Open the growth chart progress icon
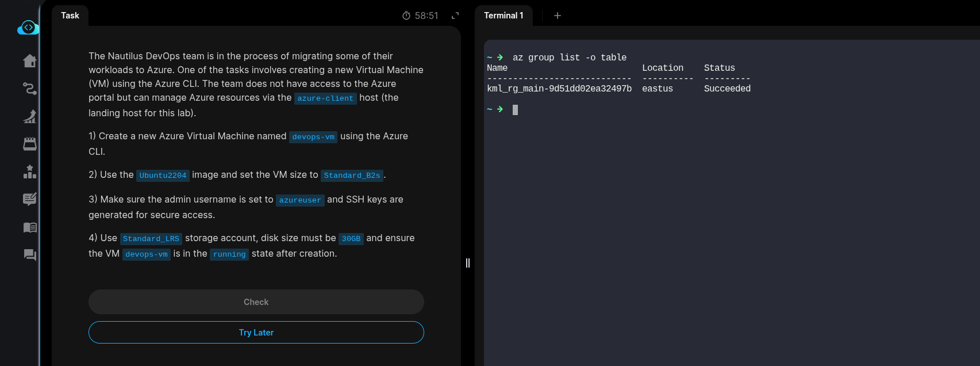 tap(30, 116)
